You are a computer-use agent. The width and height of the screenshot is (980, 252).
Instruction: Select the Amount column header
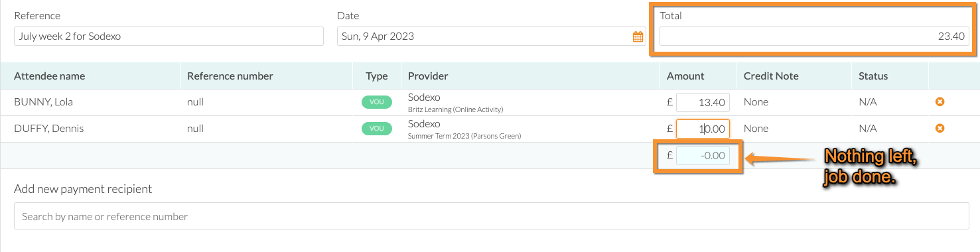pos(685,76)
